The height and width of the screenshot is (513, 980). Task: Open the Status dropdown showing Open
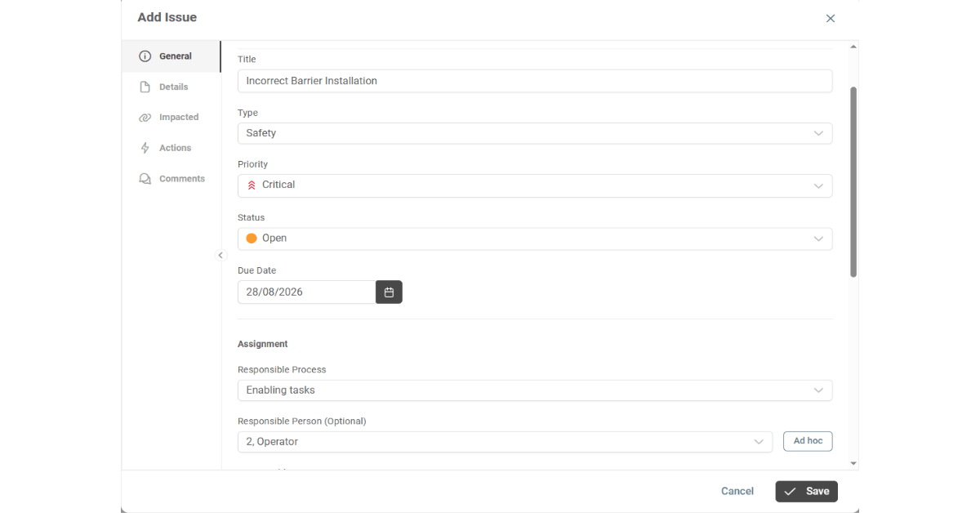pos(535,239)
